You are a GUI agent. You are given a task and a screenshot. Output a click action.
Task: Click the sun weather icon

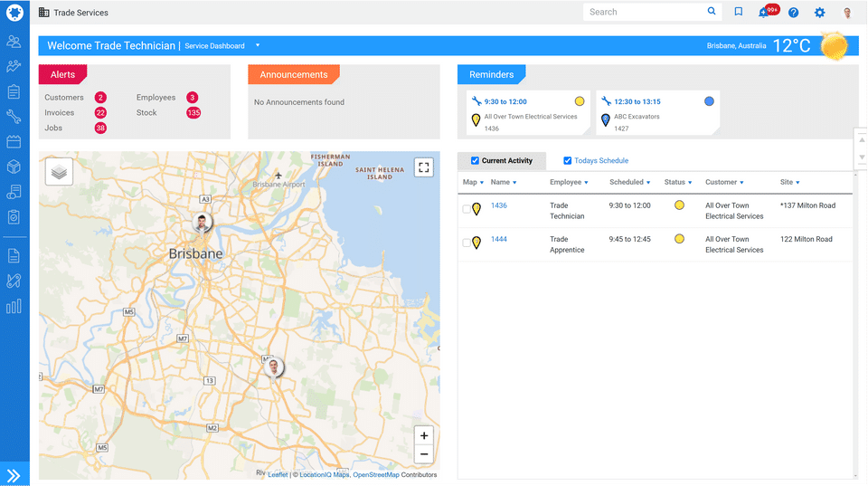point(835,46)
